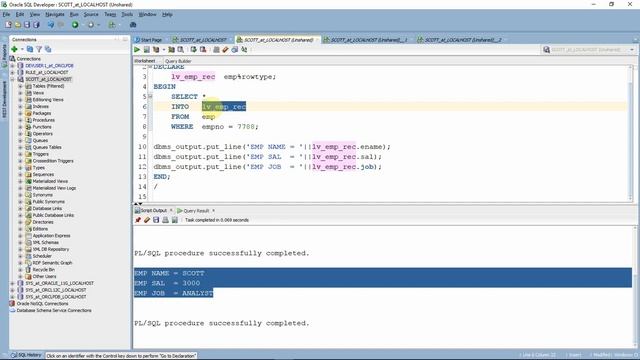
Task: Click the '7788' value in WHERE clause
Action: pyautogui.click(x=246, y=127)
